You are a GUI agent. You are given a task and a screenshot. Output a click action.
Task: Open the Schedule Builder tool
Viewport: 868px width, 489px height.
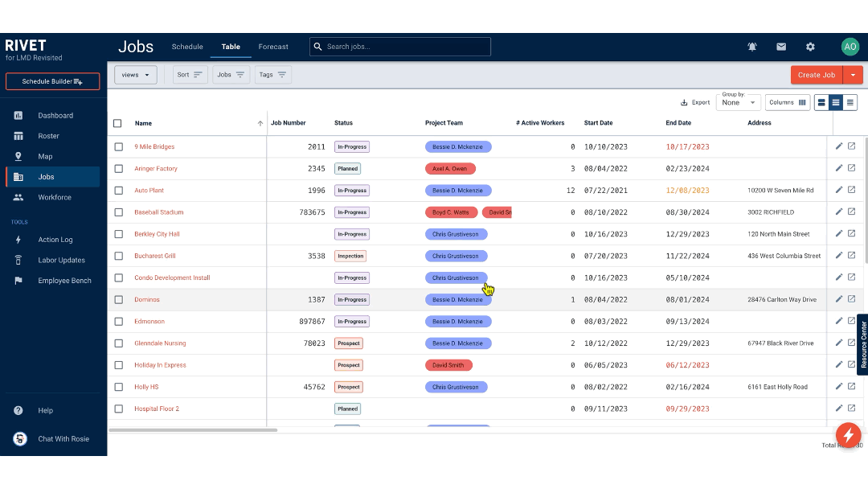tap(52, 81)
